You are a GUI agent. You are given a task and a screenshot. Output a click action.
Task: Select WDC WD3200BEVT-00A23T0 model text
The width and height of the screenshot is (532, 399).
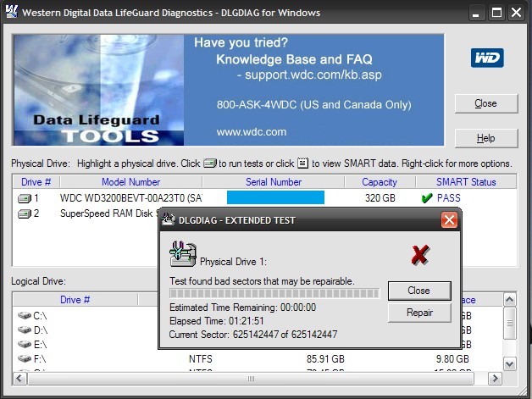[x=131, y=197]
